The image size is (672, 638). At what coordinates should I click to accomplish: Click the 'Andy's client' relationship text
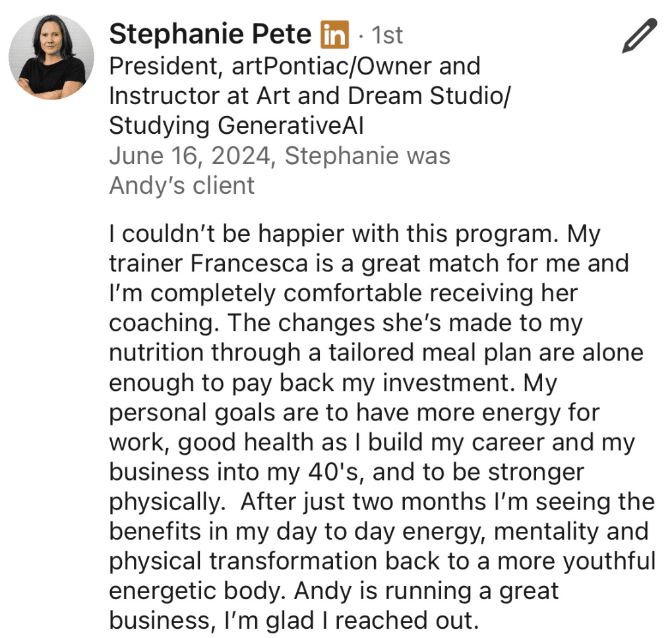tap(181, 185)
